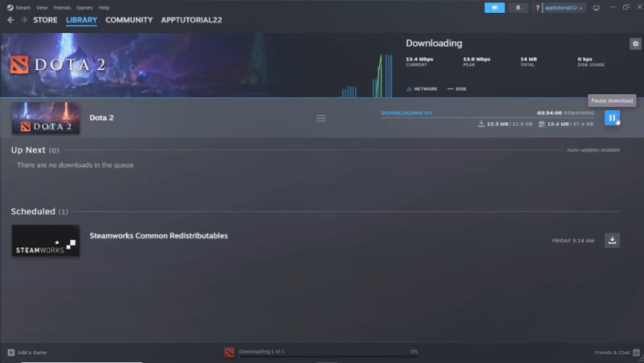This screenshot has height=363, width=644.
Task: Click the DISK legend entry
Action: 456,89
